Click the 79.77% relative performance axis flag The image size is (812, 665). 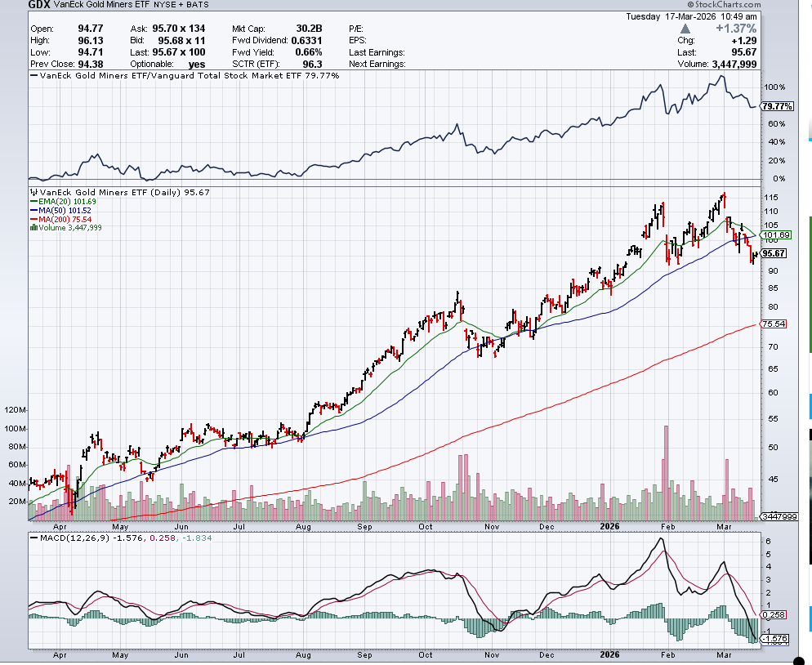click(x=775, y=106)
